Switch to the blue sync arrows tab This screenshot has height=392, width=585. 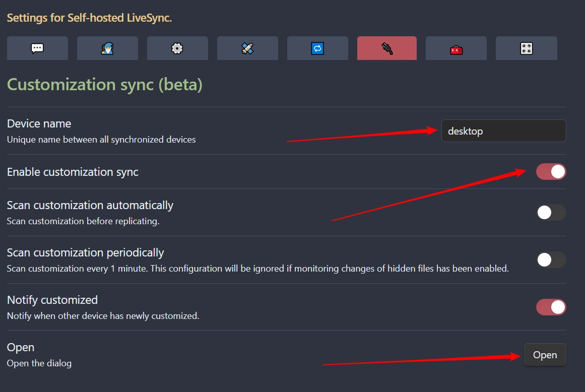pos(317,48)
